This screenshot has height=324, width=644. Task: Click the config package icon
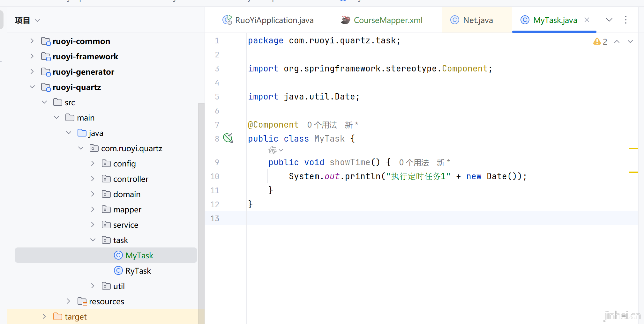(x=106, y=163)
